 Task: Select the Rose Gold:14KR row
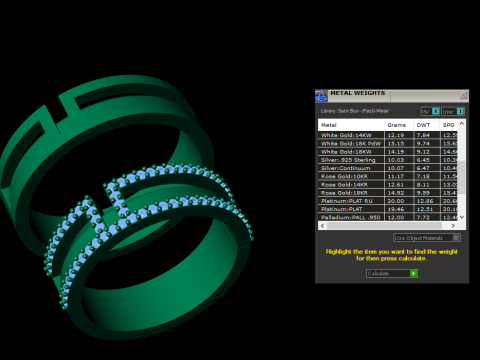click(388, 185)
